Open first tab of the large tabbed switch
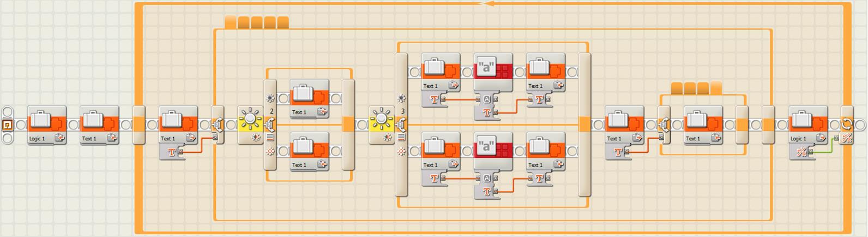This screenshot has height=237, width=868. tap(231, 22)
